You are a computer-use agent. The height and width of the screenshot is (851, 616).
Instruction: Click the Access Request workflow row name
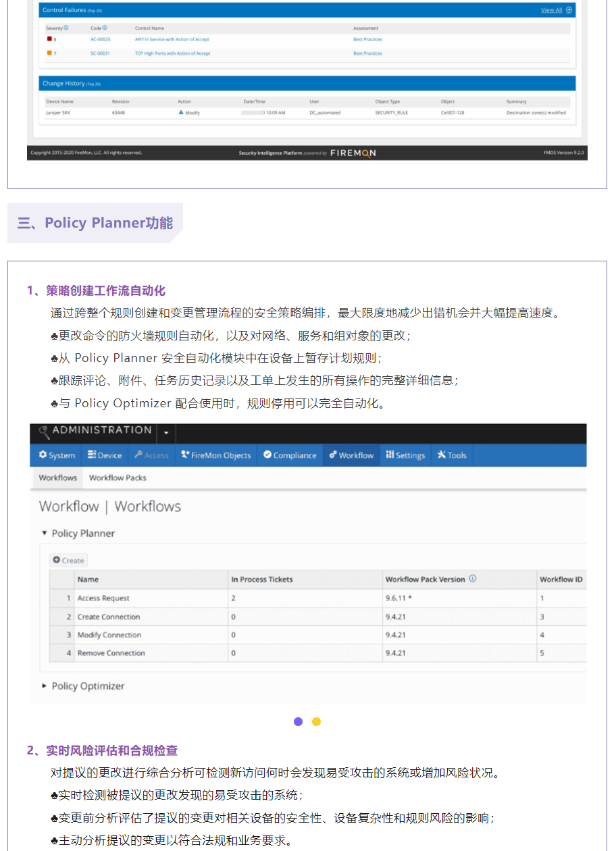point(103,598)
